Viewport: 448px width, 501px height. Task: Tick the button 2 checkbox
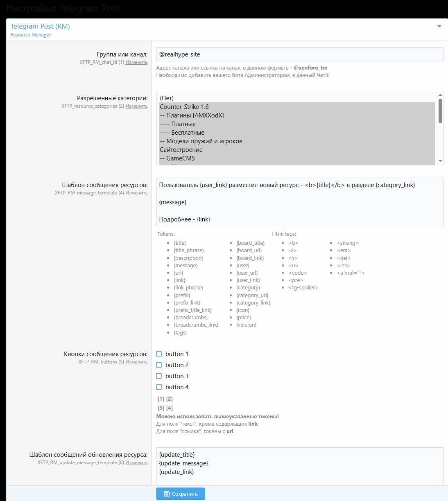click(x=159, y=365)
